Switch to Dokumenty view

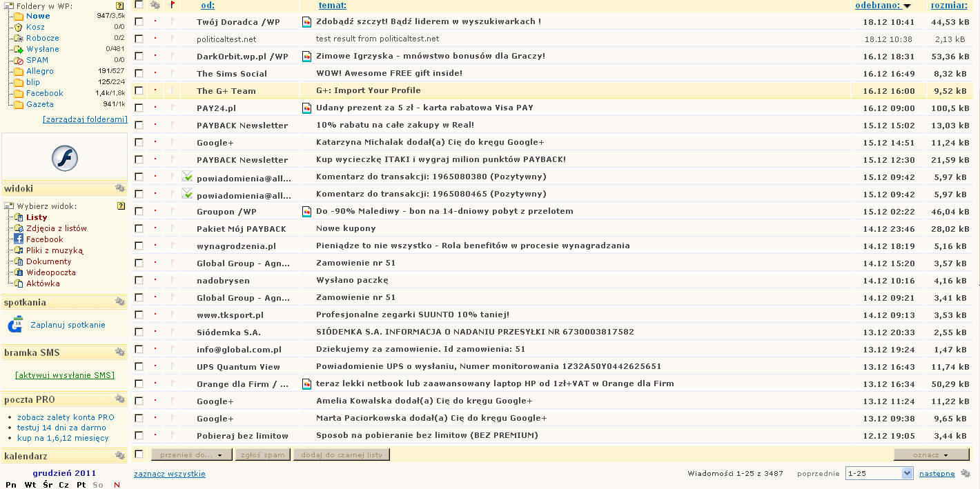[x=49, y=261]
